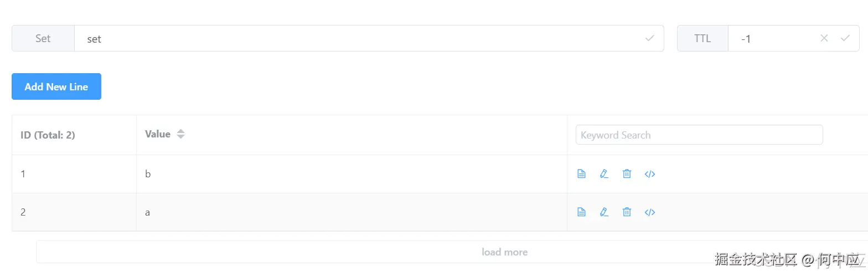
Task: Click the TTL input showing -1
Action: click(x=772, y=38)
